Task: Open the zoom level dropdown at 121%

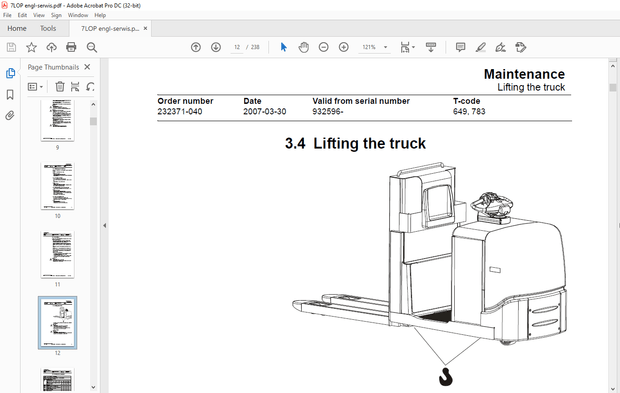Action: tap(386, 47)
